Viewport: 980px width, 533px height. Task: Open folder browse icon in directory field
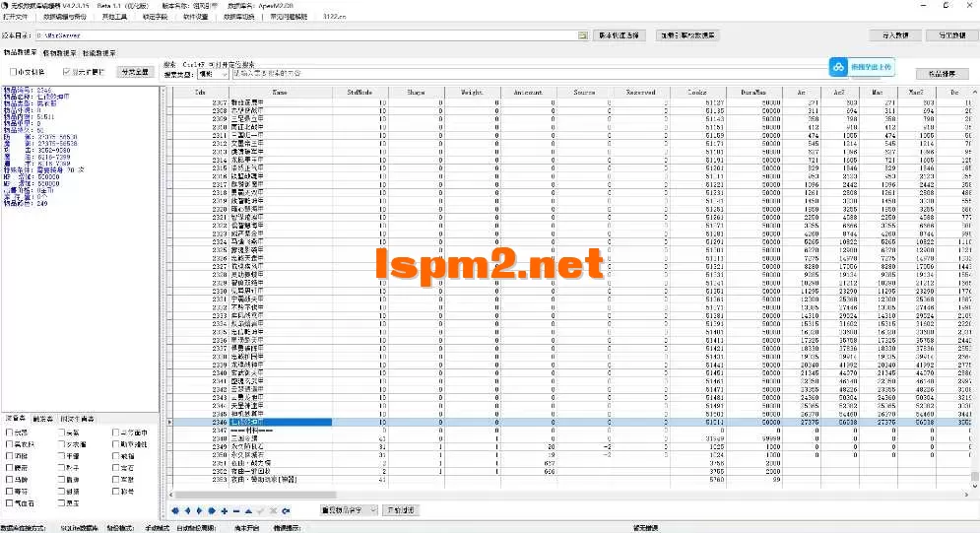coord(582,35)
